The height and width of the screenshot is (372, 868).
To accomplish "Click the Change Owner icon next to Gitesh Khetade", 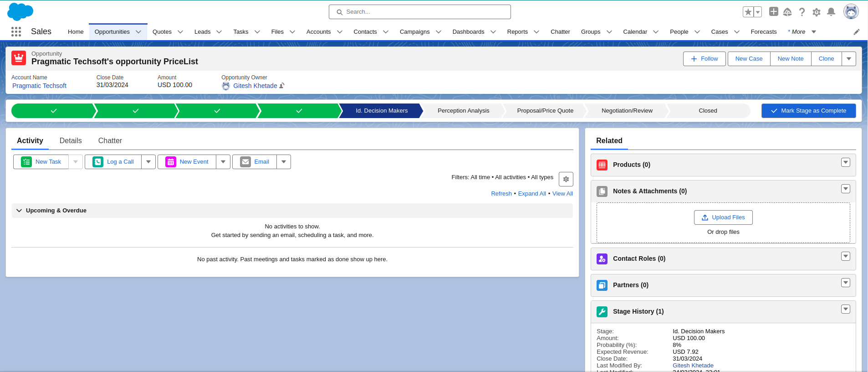I will (x=282, y=86).
